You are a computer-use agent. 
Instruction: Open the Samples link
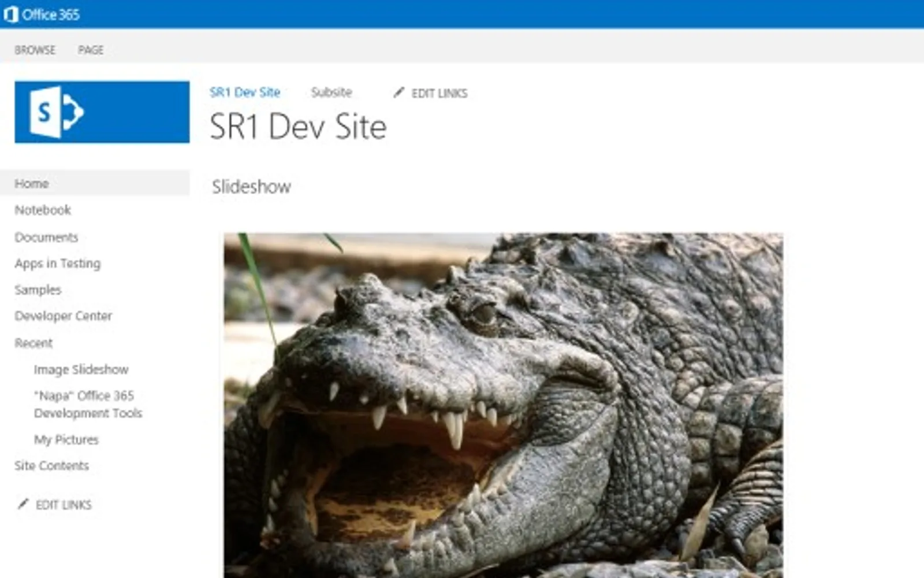pyautogui.click(x=38, y=290)
